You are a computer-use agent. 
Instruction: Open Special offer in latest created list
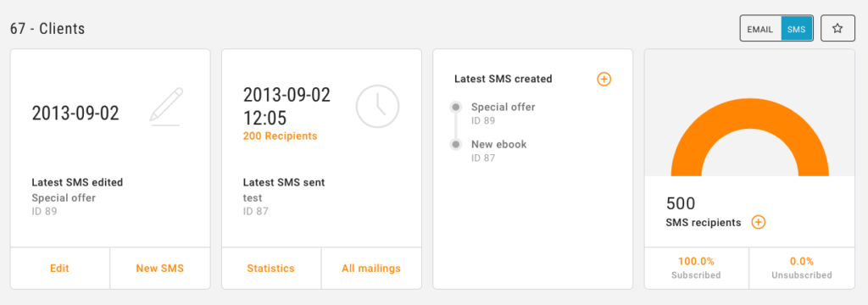504,107
